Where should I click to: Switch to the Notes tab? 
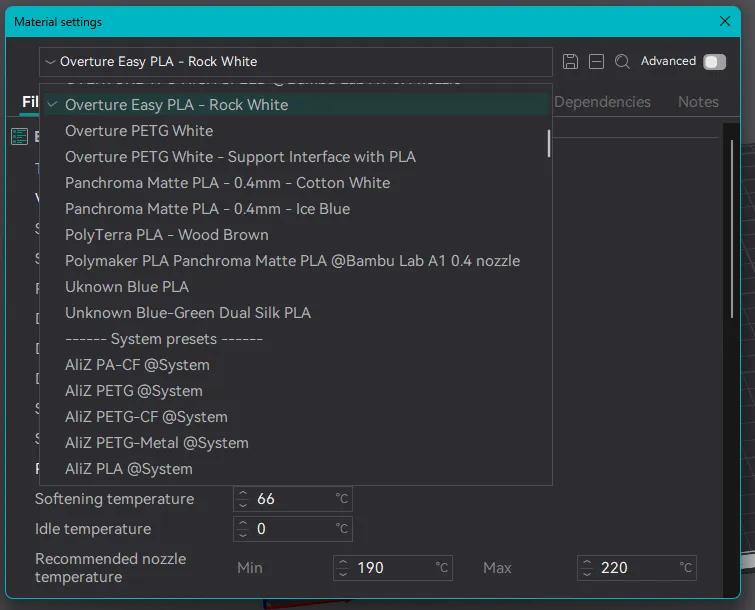coord(697,102)
